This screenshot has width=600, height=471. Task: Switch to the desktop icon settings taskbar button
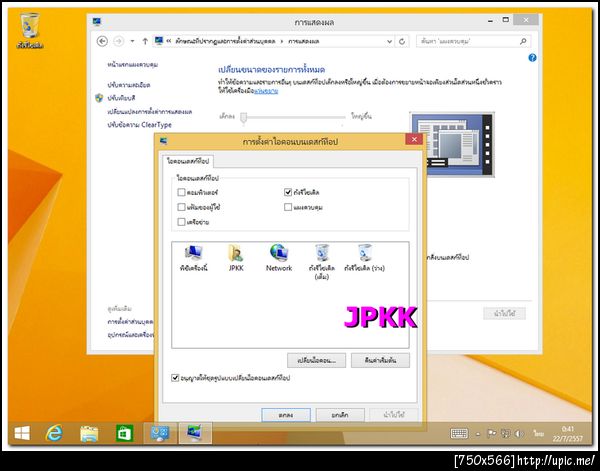click(195, 434)
